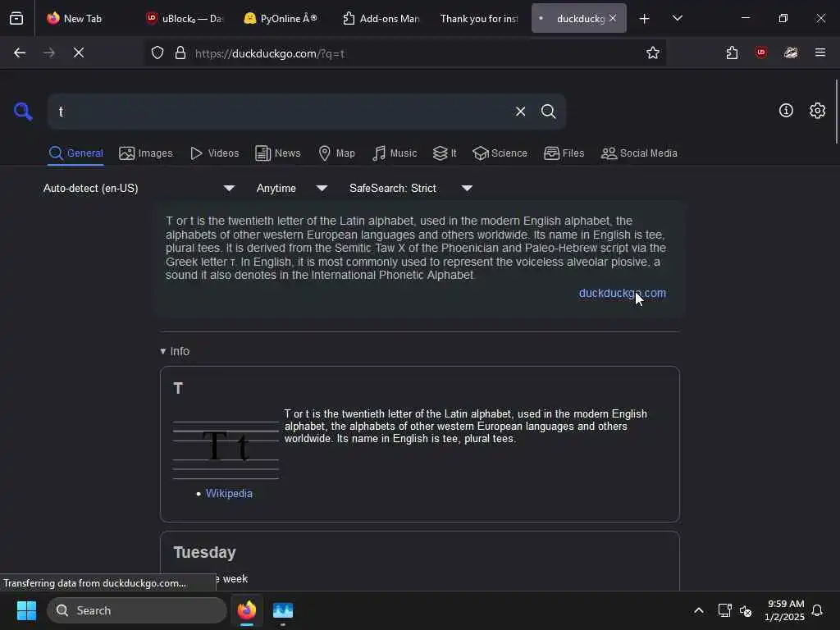The width and height of the screenshot is (840, 630).
Task: Switch to Thank you for installing tab
Action: click(x=479, y=18)
